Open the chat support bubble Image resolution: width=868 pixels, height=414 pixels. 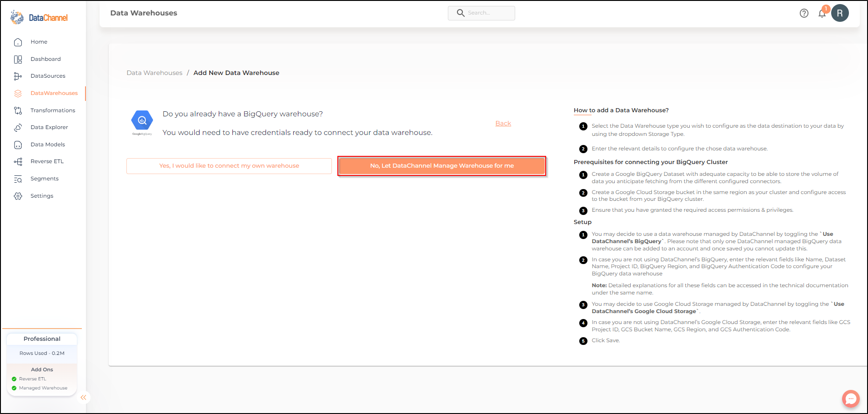[851, 399]
